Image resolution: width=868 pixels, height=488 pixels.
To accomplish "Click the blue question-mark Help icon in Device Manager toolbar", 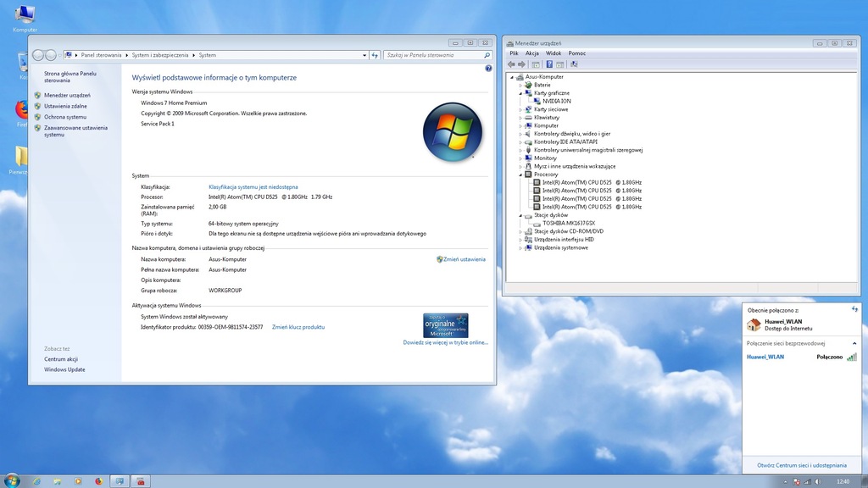I will coord(549,64).
